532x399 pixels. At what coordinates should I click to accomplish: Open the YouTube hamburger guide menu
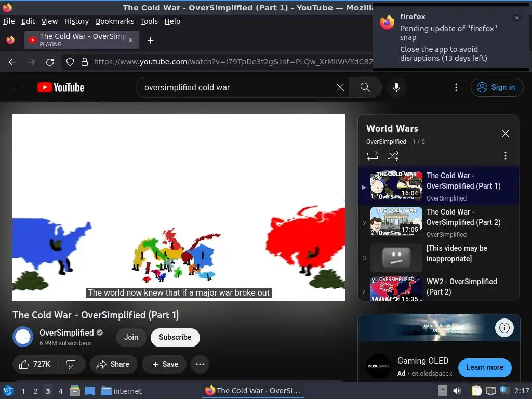pyautogui.click(x=19, y=87)
